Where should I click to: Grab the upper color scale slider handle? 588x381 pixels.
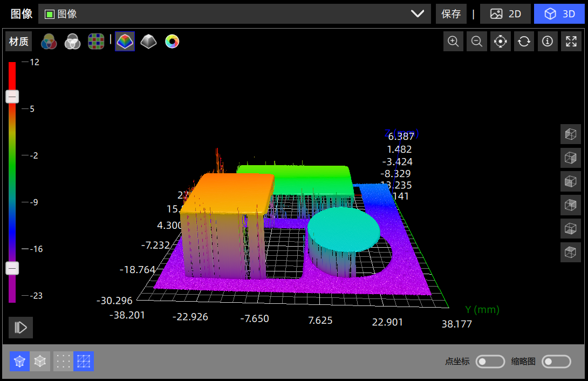click(x=12, y=97)
